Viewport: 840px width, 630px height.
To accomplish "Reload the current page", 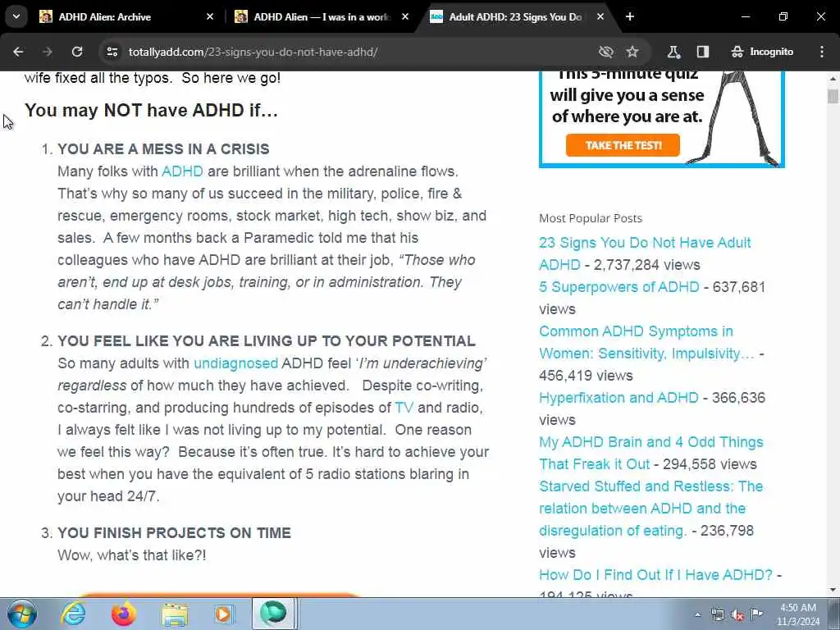I will [x=77, y=52].
